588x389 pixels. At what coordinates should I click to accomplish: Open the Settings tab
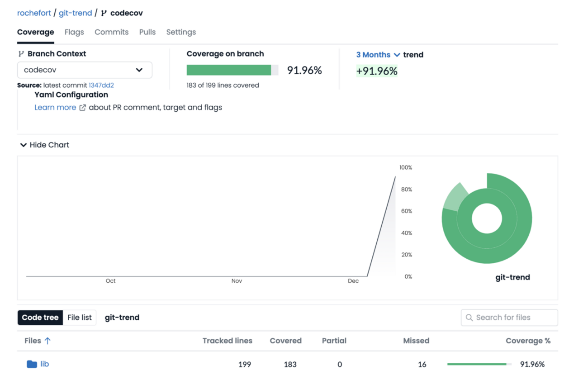click(x=181, y=32)
